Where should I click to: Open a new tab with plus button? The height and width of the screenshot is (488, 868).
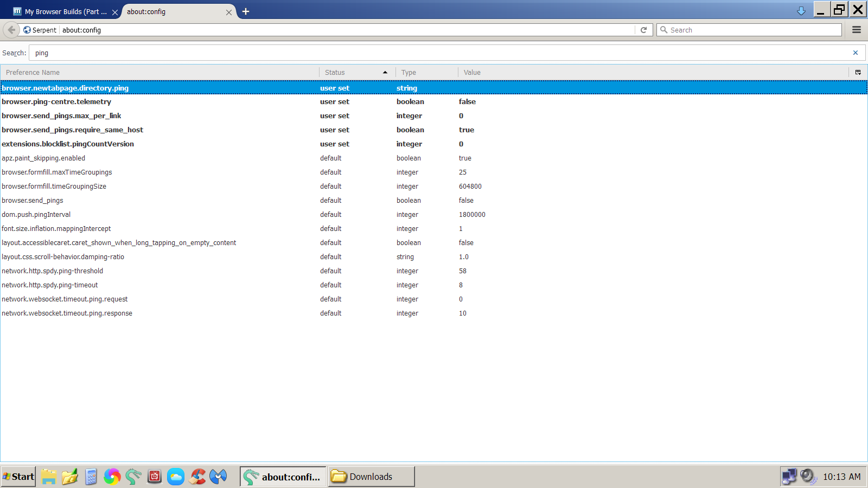tap(246, 11)
